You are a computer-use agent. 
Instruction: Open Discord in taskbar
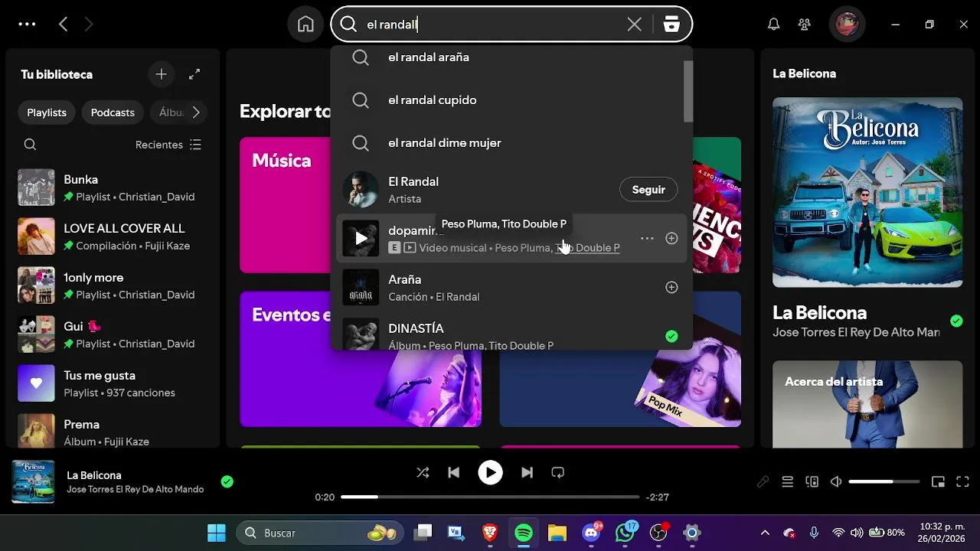coord(592,533)
